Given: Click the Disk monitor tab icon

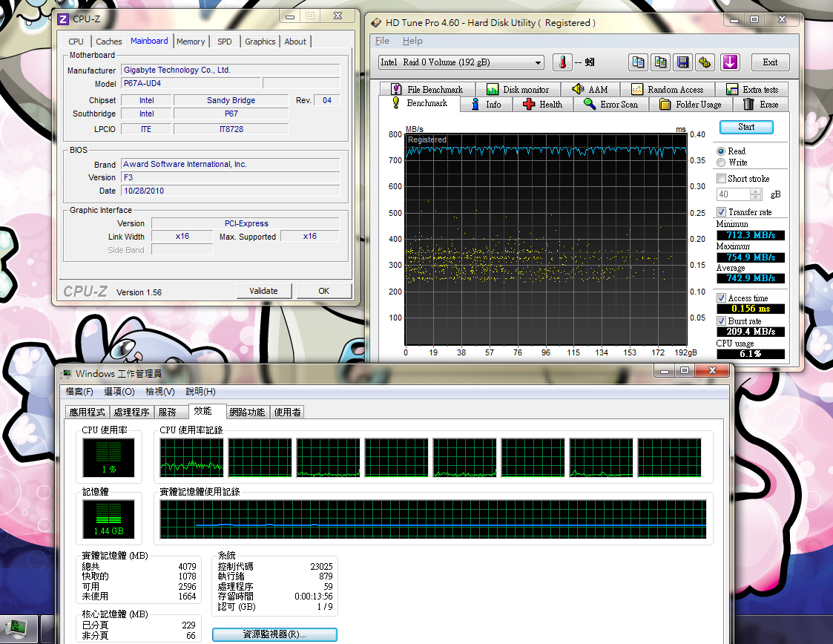Looking at the screenshot, I should (x=493, y=89).
